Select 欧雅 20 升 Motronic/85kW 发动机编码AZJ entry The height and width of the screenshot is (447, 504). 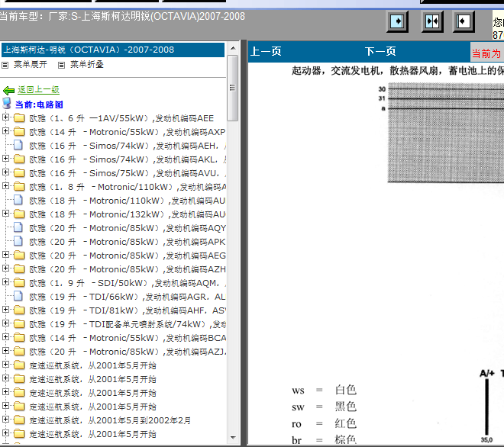(128, 352)
